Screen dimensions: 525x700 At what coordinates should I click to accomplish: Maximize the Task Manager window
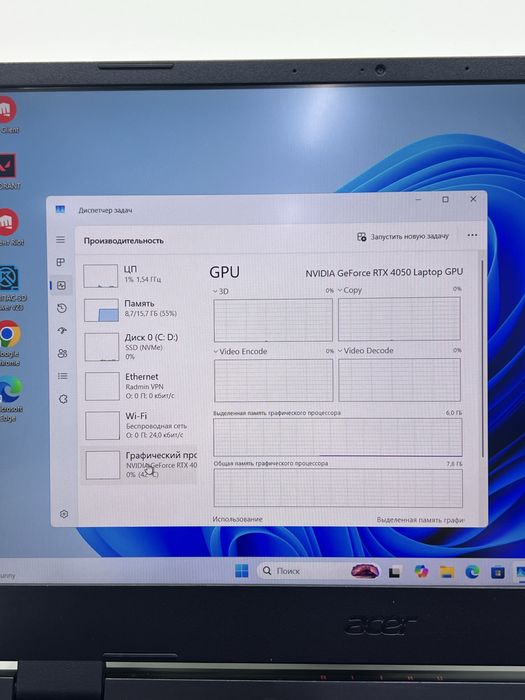pyautogui.click(x=445, y=200)
